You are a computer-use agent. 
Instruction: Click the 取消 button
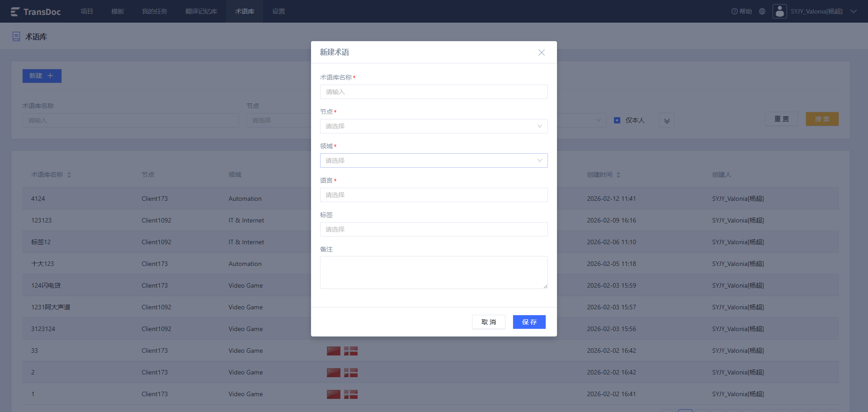pos(488,322)
